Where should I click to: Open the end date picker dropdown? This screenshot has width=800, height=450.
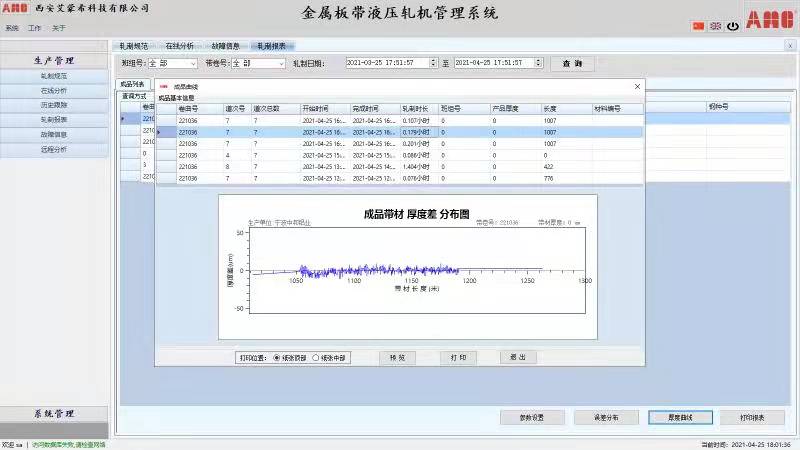541,63
